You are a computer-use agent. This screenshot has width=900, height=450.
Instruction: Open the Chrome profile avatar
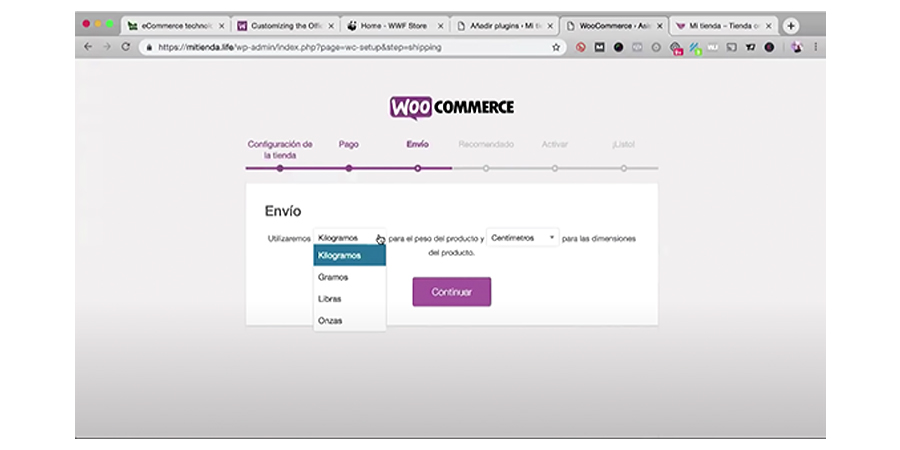tap(797, 48)
